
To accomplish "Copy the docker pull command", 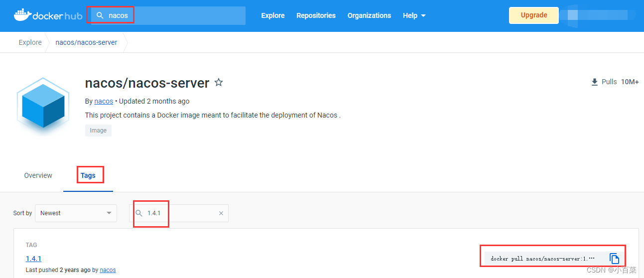I will (614, 259).
